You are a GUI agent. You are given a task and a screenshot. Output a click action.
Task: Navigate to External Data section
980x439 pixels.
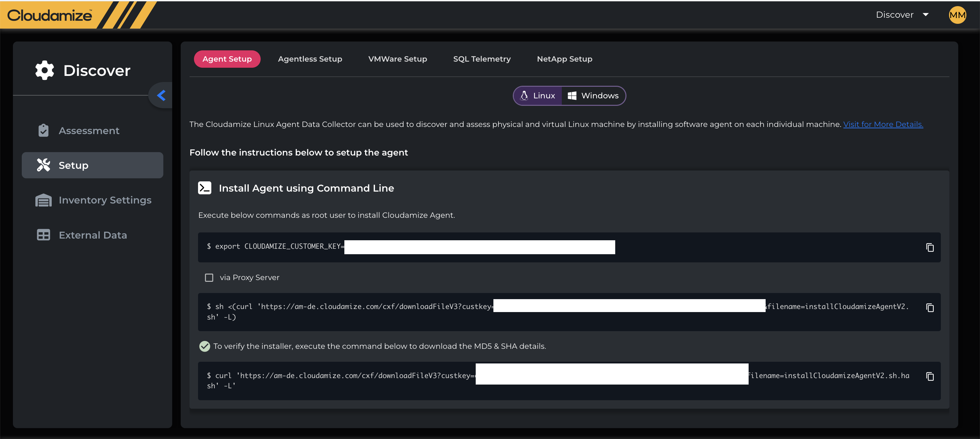[x=93, y=235]
